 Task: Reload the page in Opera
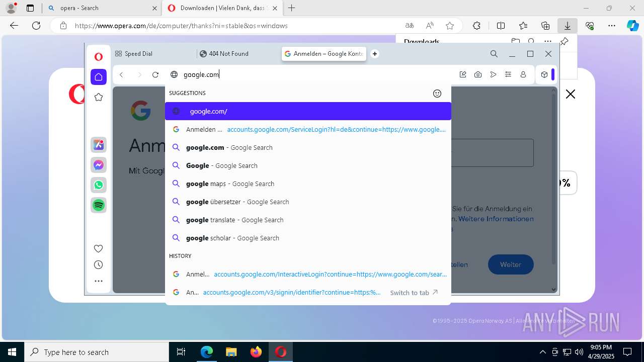coord(155,74)
